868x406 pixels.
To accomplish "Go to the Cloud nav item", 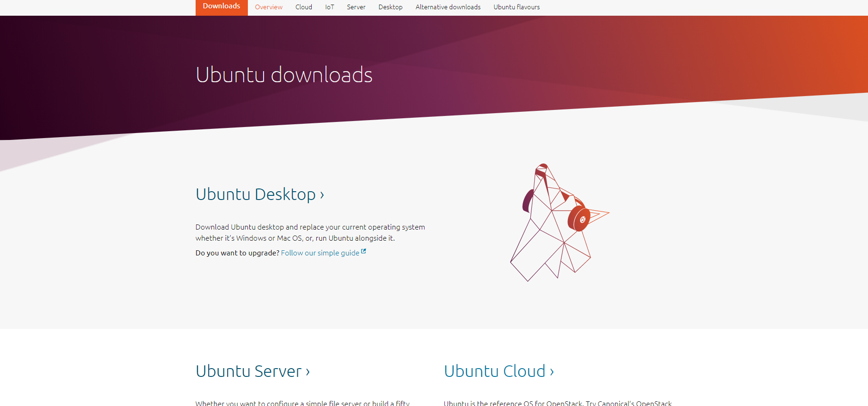I will pos(304,7).
